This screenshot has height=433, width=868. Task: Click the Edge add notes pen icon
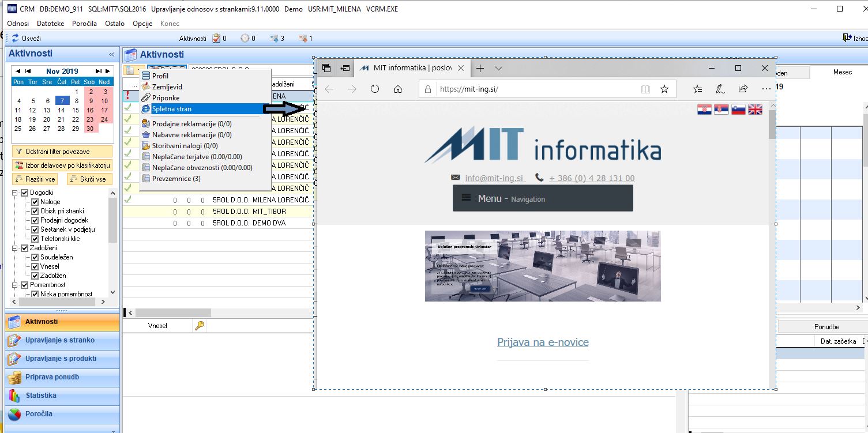[x=720, y=89]
